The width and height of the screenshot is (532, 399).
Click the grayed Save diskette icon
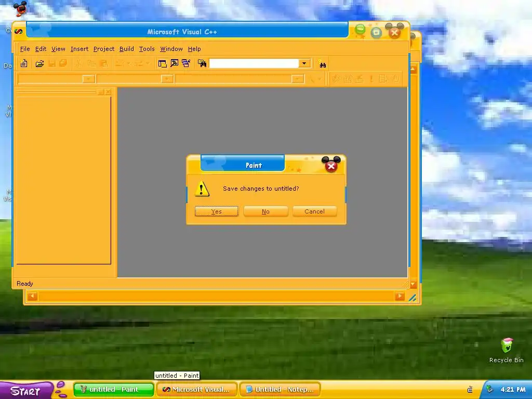point(52,63)
